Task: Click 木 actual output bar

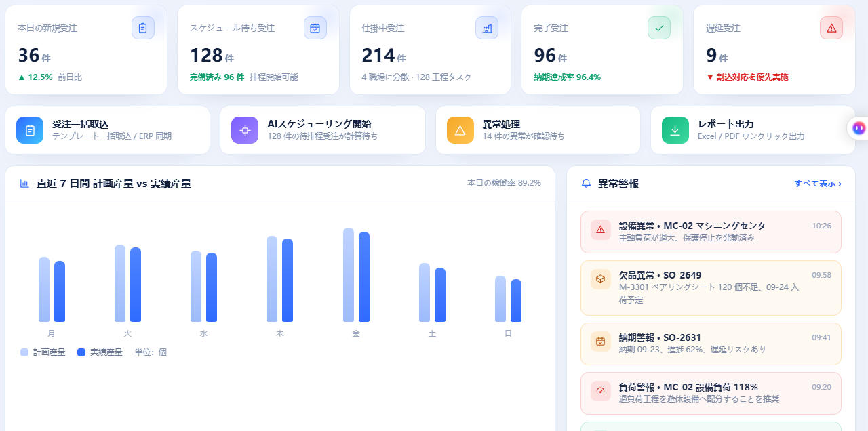Action: coord(288,280)
